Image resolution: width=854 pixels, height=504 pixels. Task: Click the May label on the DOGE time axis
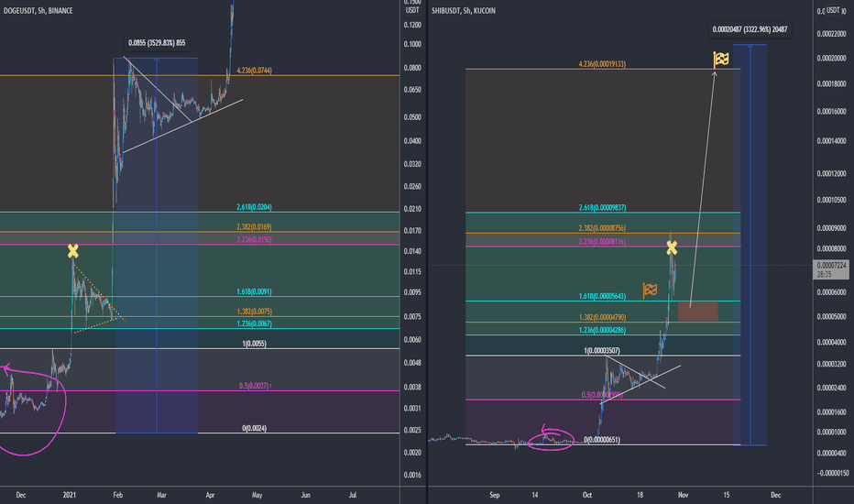point(257,495)
